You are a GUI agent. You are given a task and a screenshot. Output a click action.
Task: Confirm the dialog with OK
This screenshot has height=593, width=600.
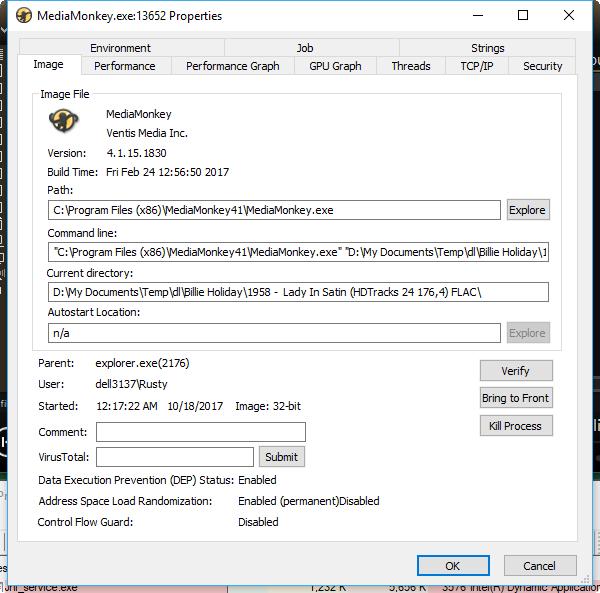452,565
